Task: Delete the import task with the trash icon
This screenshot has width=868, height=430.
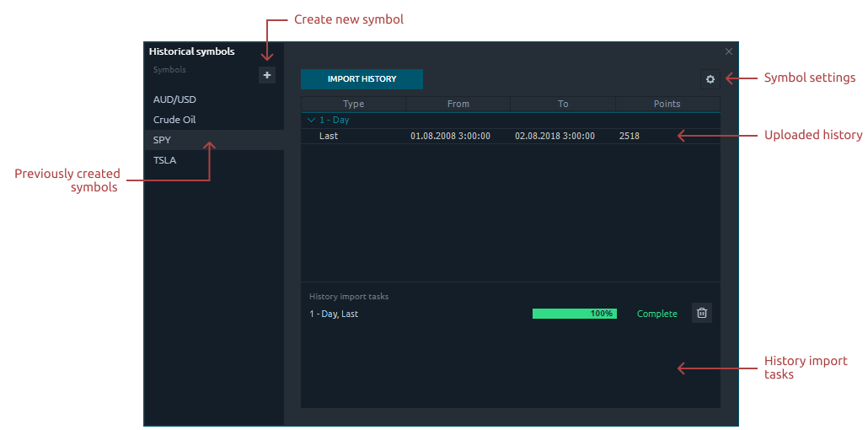Action: click(702, 313)
